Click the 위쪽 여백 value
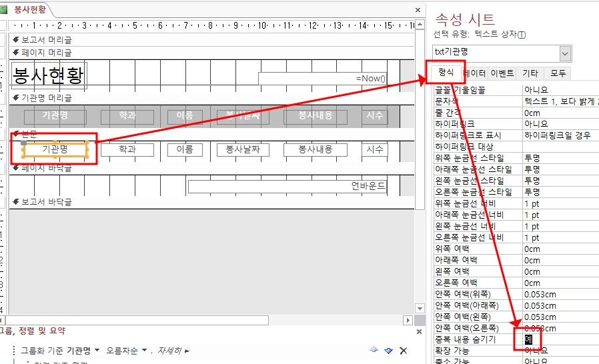599x364 pixels. 560,249
